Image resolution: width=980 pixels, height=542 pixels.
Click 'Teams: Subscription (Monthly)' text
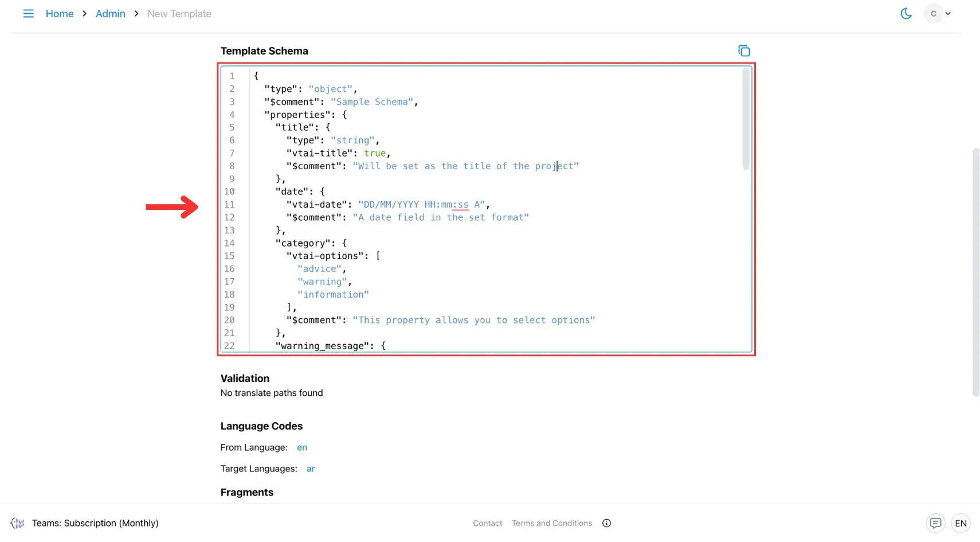pos(95,523)
